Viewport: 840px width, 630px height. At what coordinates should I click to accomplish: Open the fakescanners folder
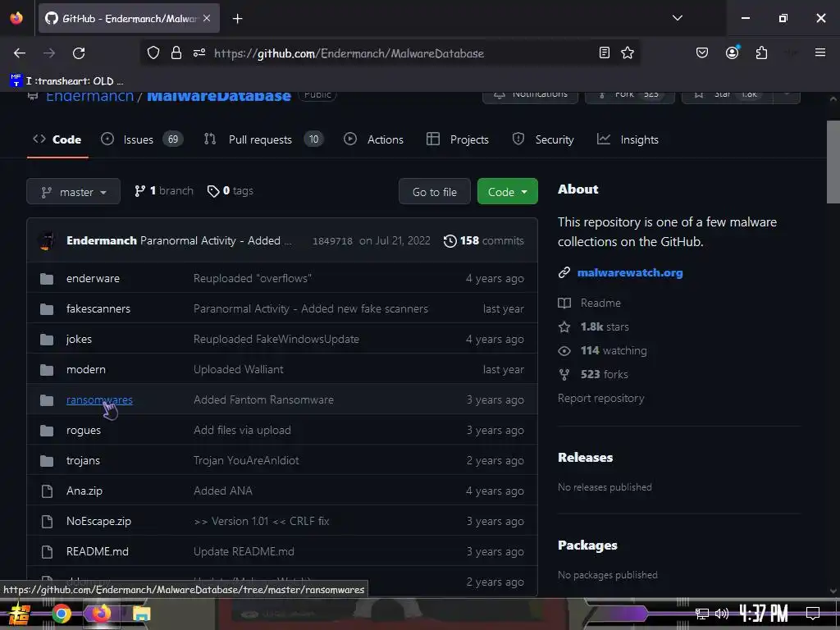click(x=98, y=308)
